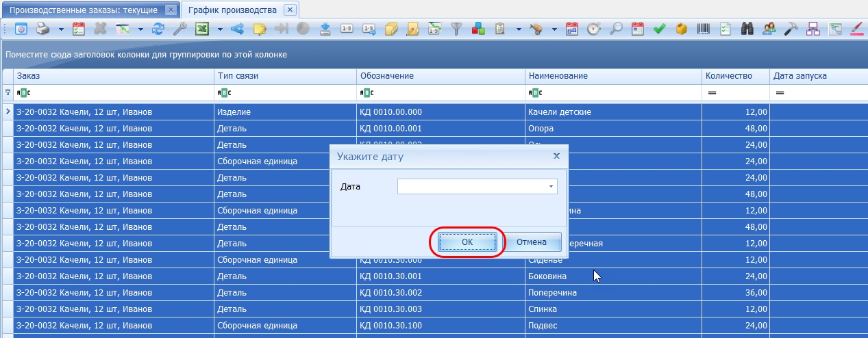The height and width of the screenshot is (338, 868).
Task: Click the purple hierarchy structure icon
Action: [813, 29]
